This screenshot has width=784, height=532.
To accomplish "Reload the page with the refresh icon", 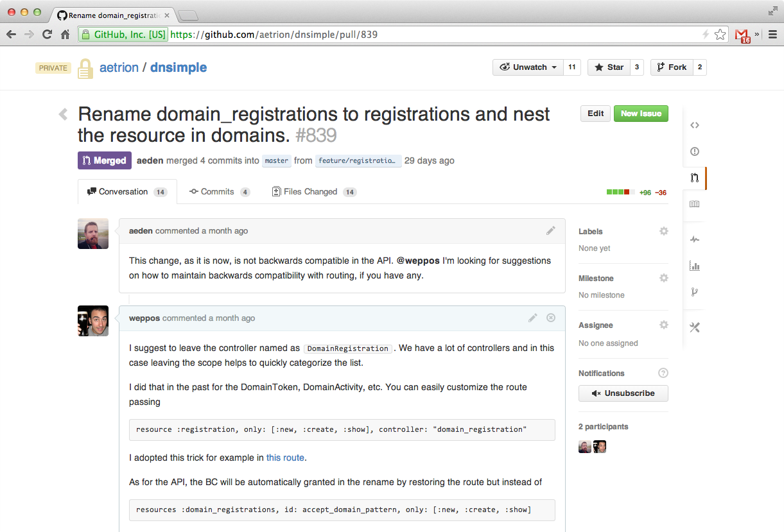I will point(47,35).
